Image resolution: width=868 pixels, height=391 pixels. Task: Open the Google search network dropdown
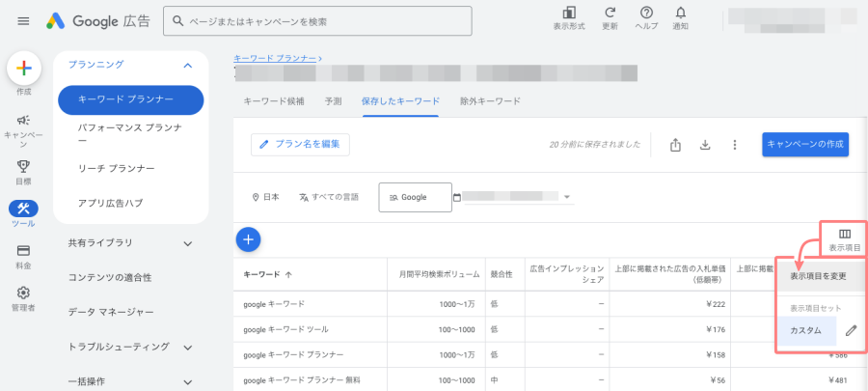pyautogui.click(x=415, y=197)
